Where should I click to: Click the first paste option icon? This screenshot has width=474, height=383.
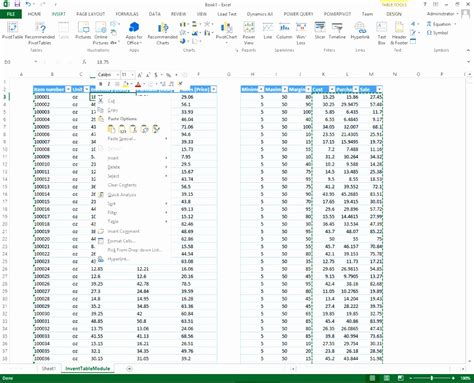click(x=111, y=129)
